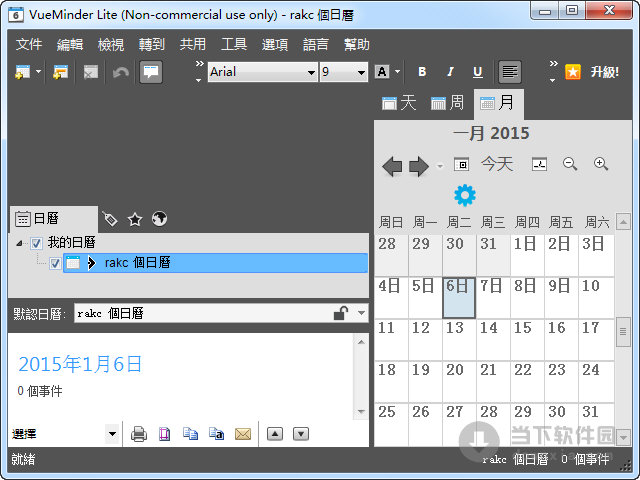The width and height of the screenshot is (640, 480).
Task: Click the print preview page icon
Action: point(164,434)
